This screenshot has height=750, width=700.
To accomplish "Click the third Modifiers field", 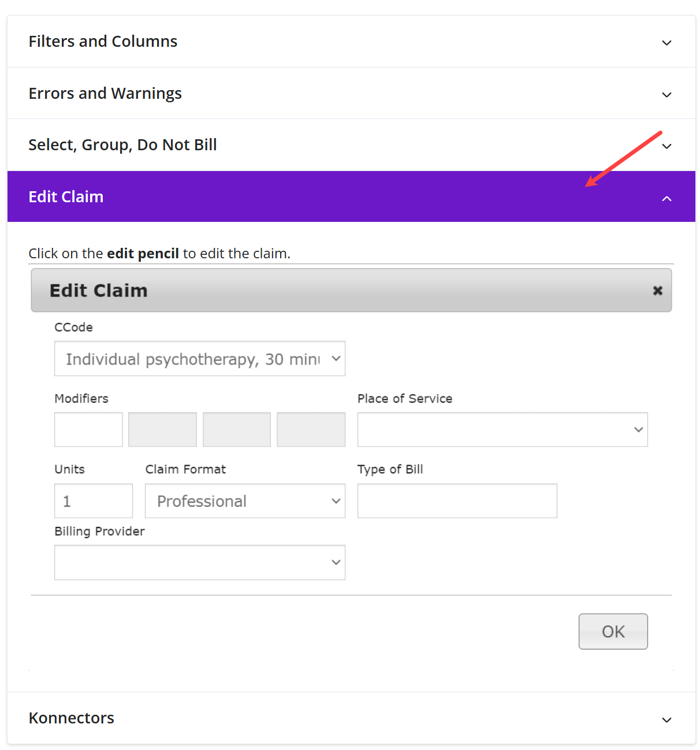I will (x=236, y=429).
